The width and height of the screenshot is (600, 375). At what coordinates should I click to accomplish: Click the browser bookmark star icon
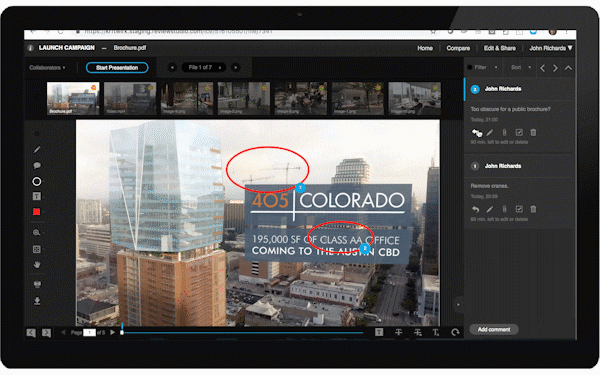pyautogui.click(x=433, y=32)
